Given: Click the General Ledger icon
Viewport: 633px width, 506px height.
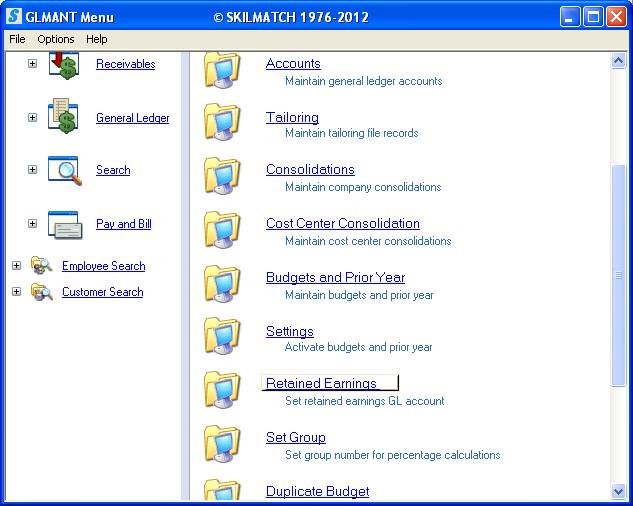Looking at the screenshot, I should [63, 116].
